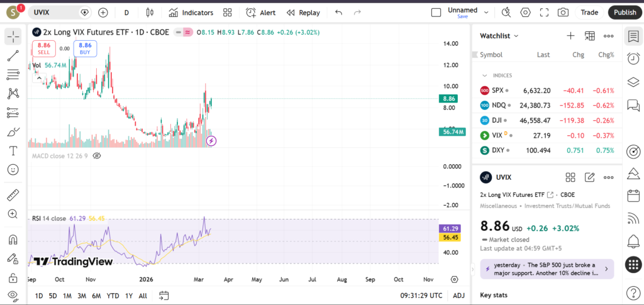Switch to the YTD time range
Screen dimensions: 644x305
click(113, 296)
